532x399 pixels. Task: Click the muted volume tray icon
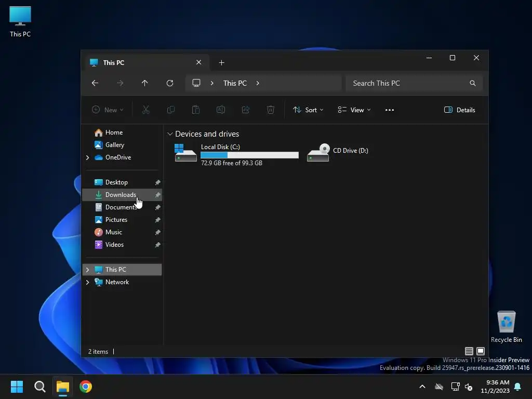point(469,387)
